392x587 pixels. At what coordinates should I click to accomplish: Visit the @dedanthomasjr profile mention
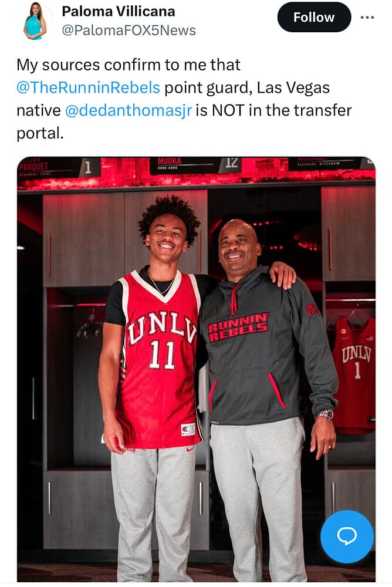(129, 110)
